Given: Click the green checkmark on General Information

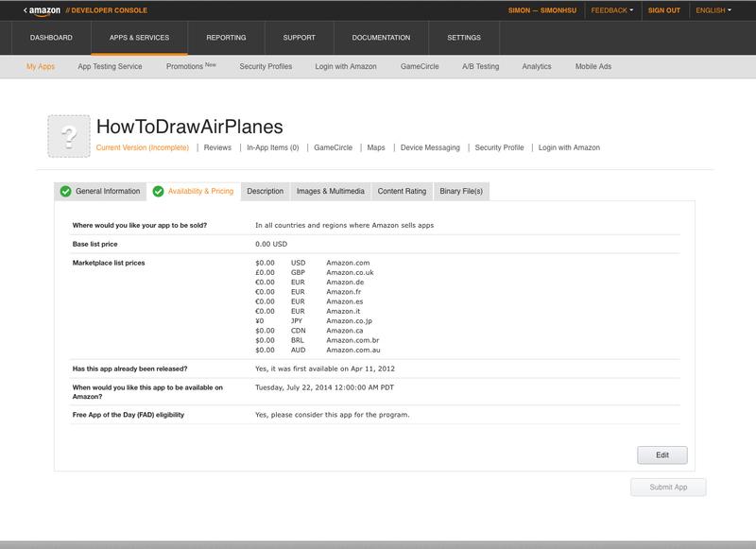Looking at the screenshot, I should pos(65,192).
